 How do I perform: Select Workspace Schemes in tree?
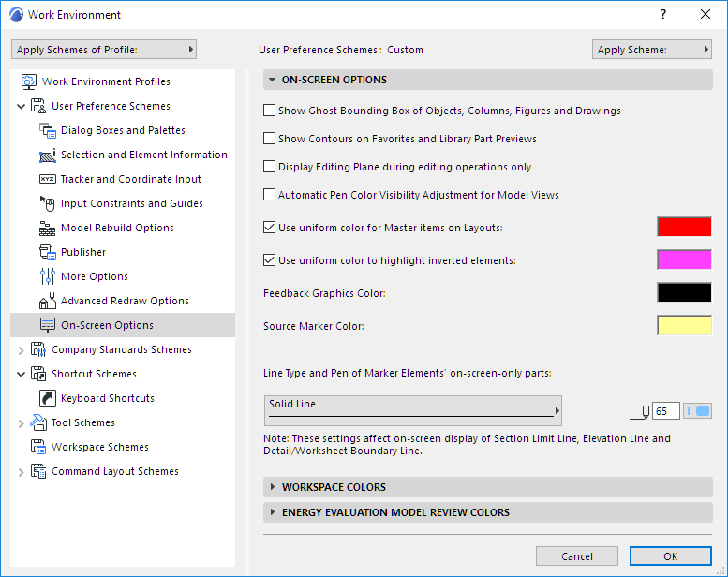click(100, 447)
